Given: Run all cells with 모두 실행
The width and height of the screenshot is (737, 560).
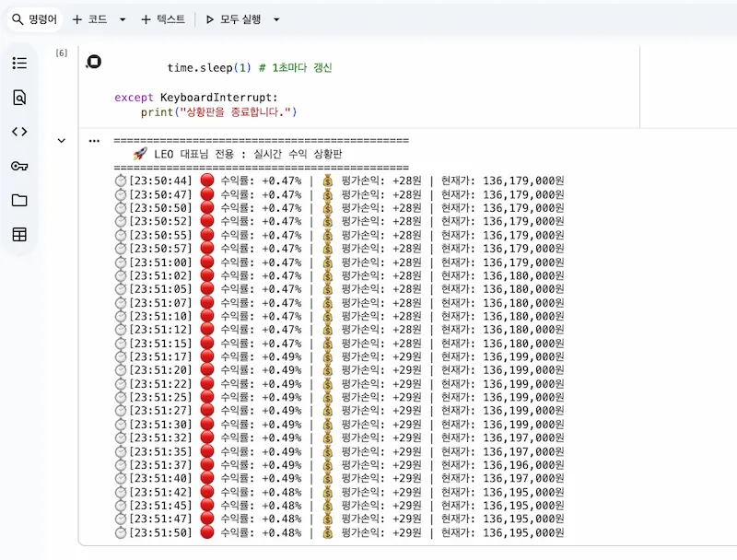Looking at the screenshot, I should (234, 19).
